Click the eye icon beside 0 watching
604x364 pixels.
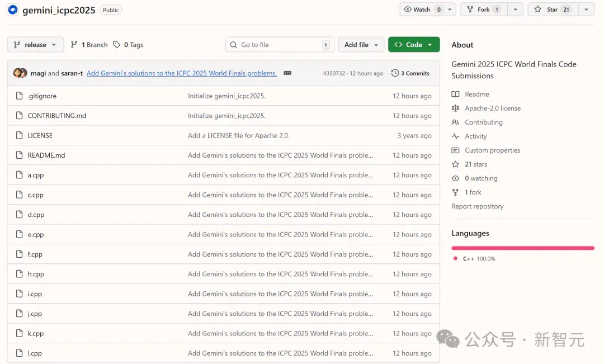455,178
